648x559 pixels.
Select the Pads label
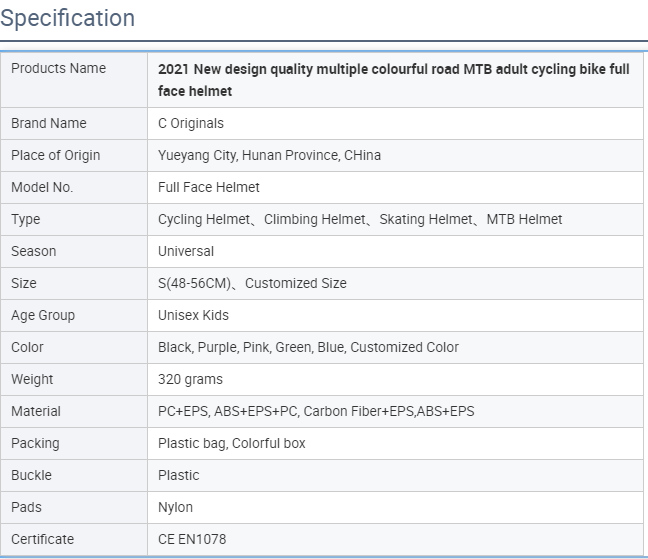pyautogui.click(x=26, y=507)
